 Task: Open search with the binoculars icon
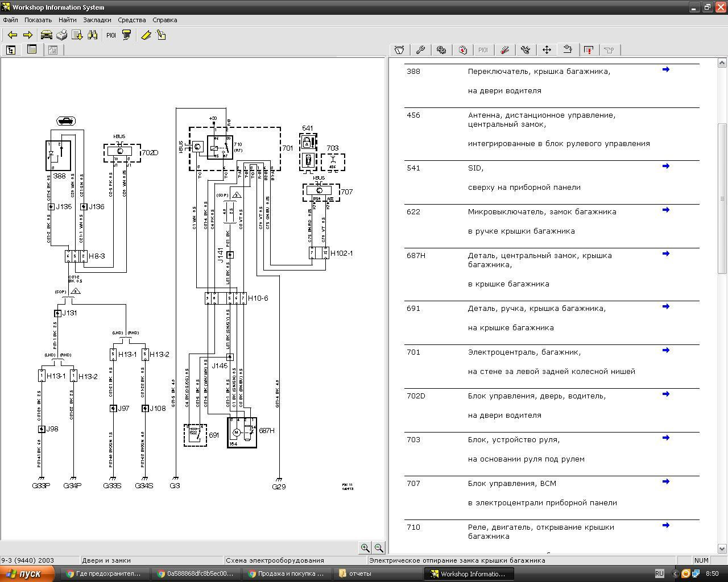point(92,35)
